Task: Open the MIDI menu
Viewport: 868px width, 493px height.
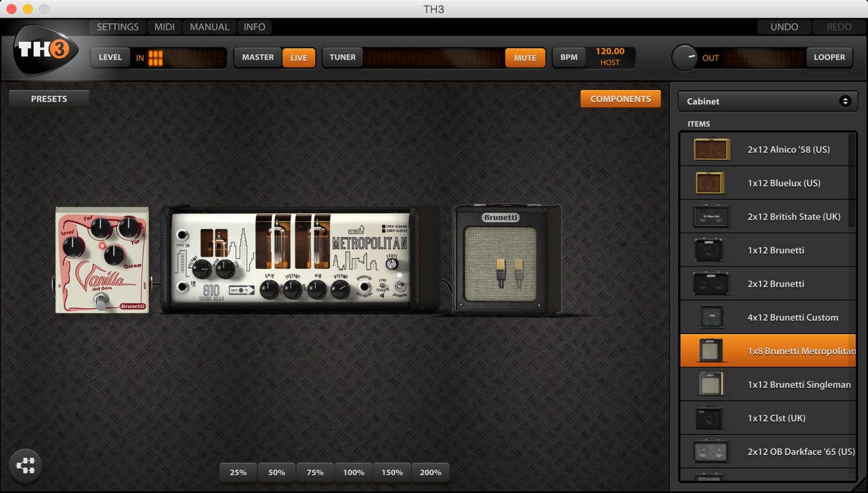Action: point(164,27)
